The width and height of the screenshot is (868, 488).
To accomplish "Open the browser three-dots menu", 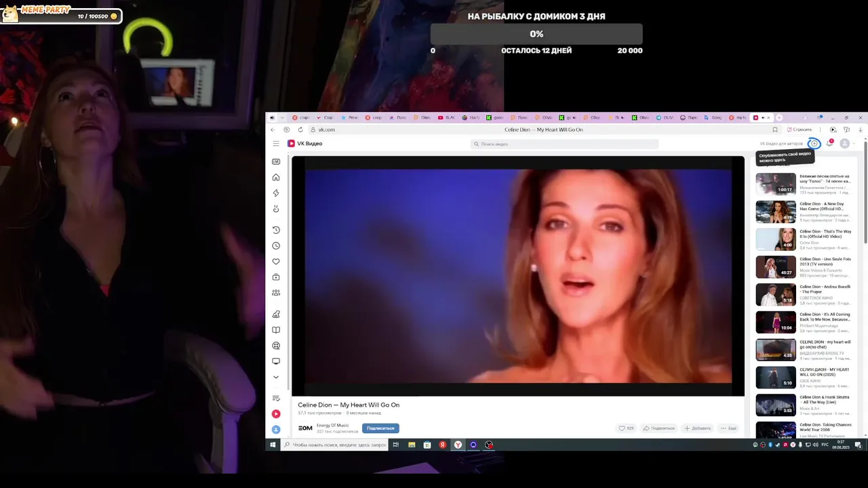I will point(820,129).
